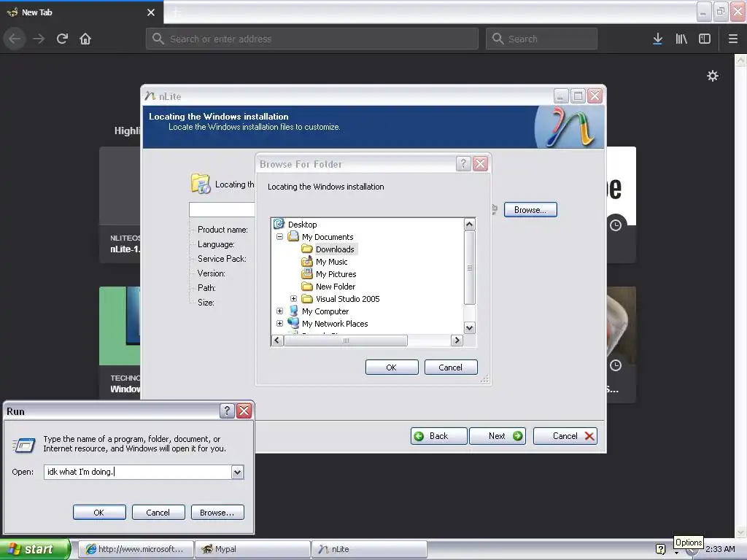Click OK in the Run dialog
The image size is (747, 560).
tap(99, 513)
